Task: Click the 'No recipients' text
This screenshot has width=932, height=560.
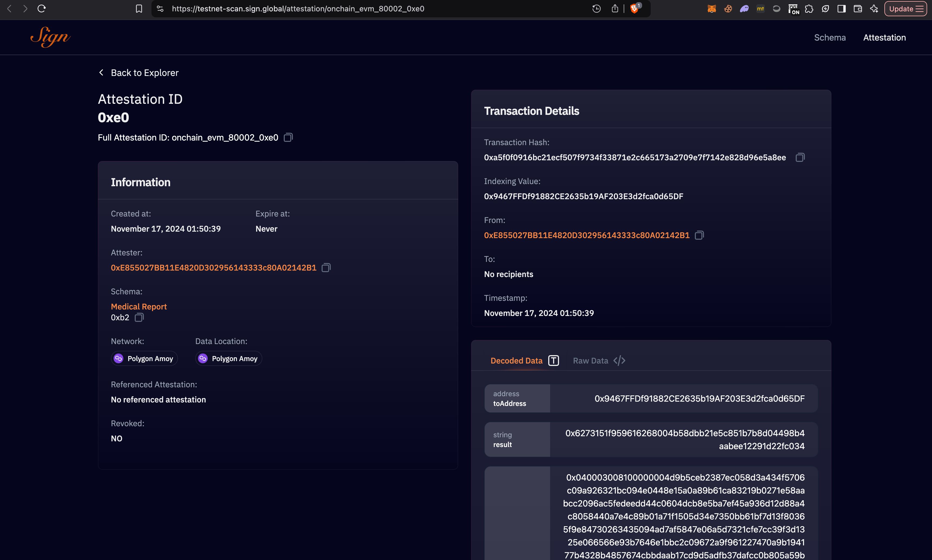Action: coord(508,274)
